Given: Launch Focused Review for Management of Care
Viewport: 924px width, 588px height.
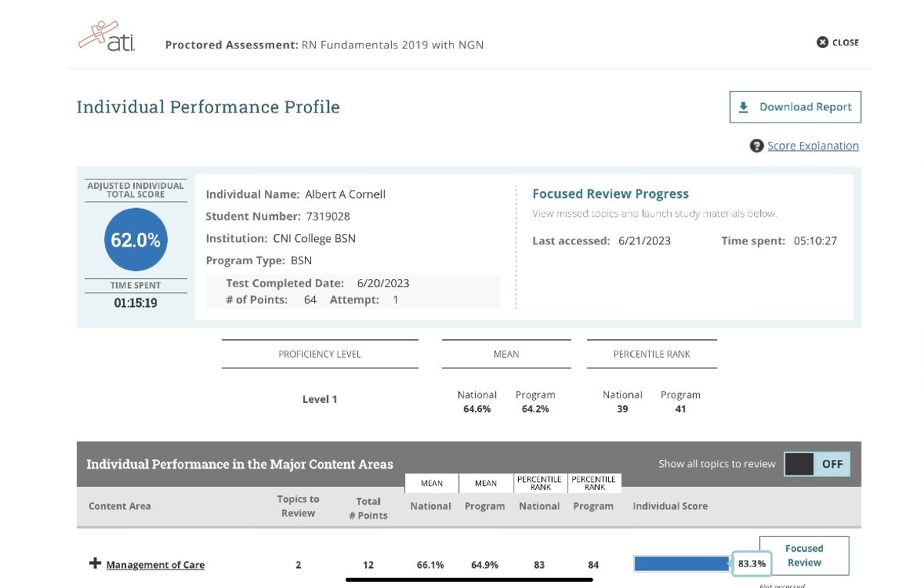Looking at the screenshot, I should [804, 556].
